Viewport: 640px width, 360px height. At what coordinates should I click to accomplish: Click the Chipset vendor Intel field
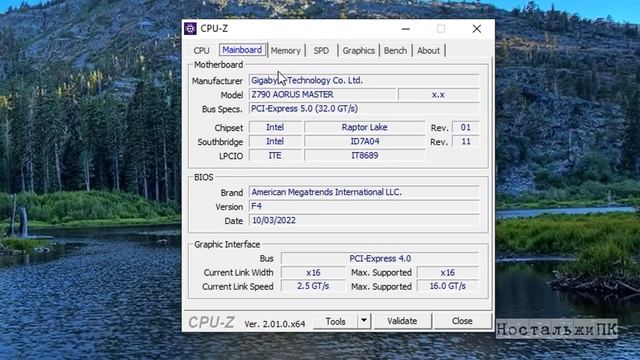tap(275, 127)
